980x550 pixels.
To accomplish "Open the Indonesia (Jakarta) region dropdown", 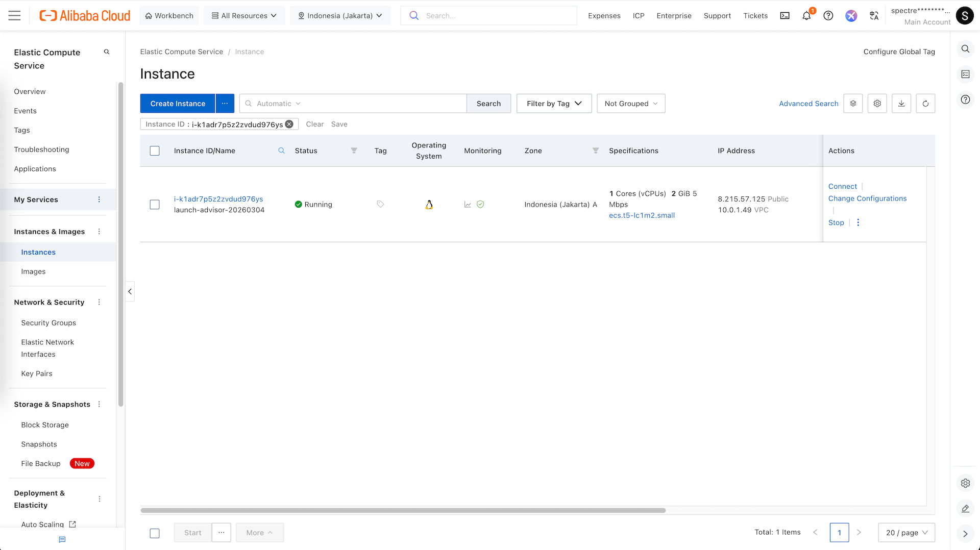I will click(340, 16).
